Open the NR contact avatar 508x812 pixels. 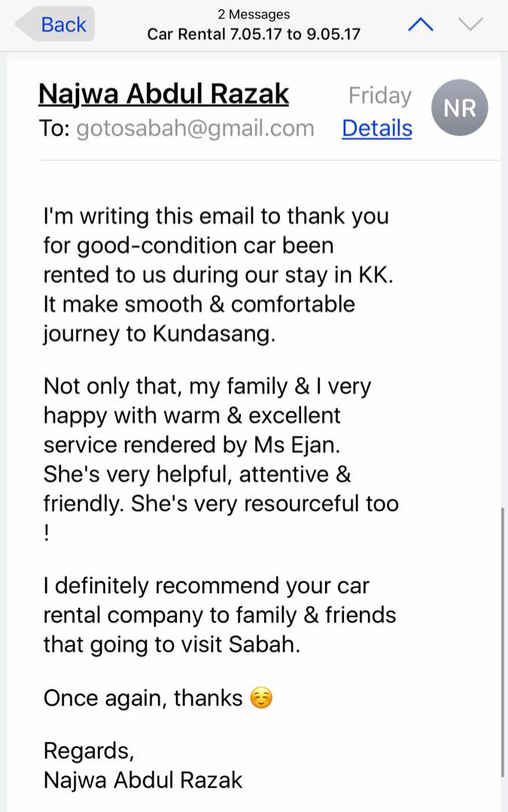(459, 108)
